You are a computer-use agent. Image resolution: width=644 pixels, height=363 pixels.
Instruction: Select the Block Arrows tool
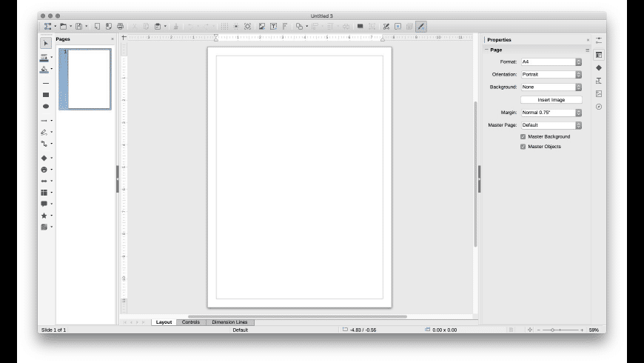coord(44,181)
